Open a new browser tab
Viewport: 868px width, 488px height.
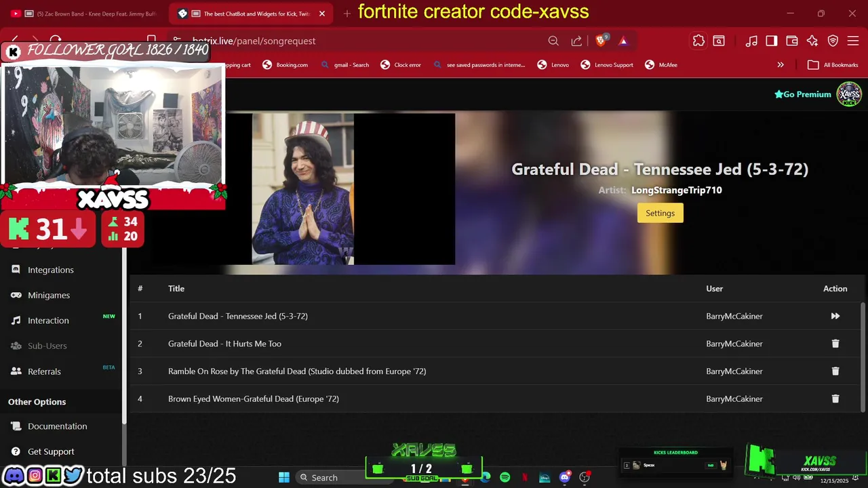347,13
